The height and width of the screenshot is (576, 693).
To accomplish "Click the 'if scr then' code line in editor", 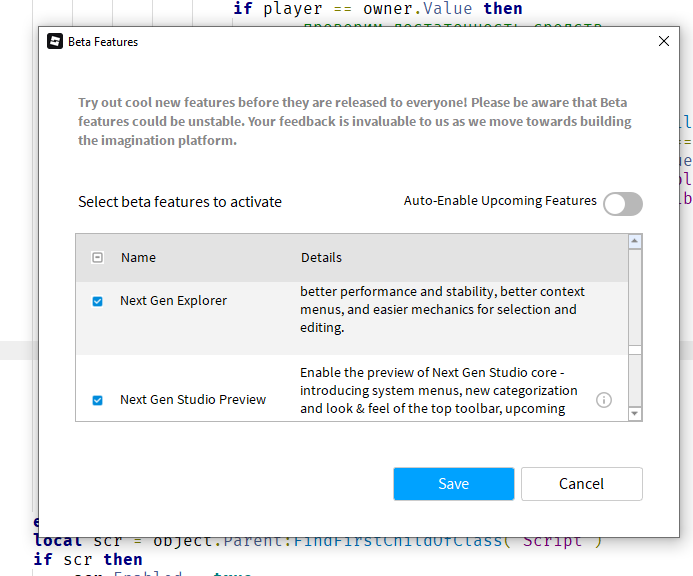I will [x=88, y=560].
